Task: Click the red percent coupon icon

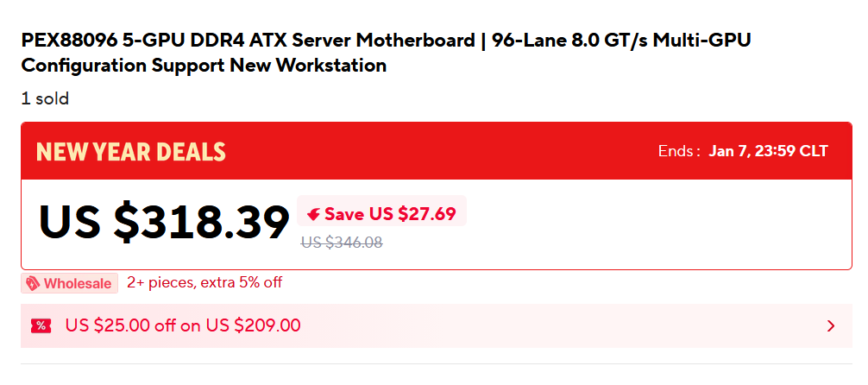Action: [x=41, y=325]
